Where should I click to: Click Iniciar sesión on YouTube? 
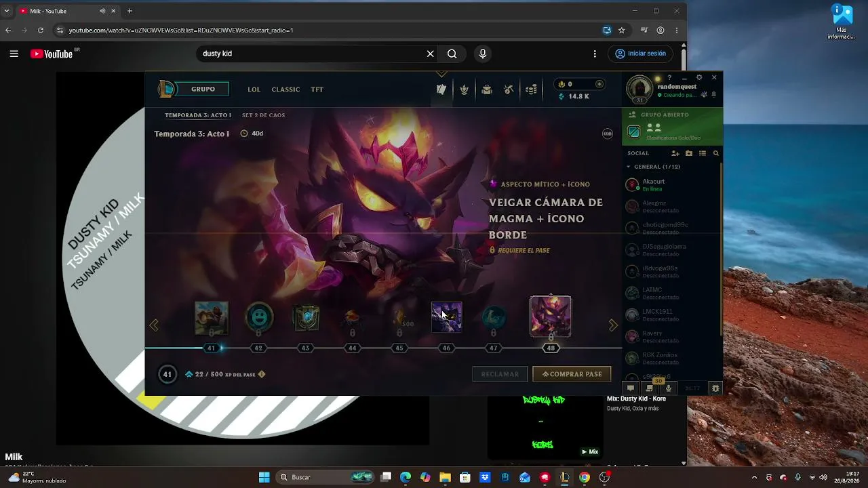[x=641, y=54]
